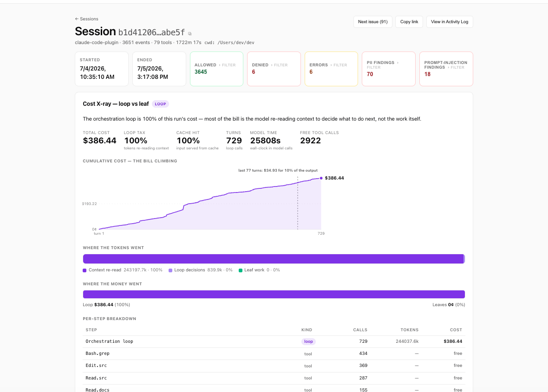
Task: Select the Read.docs row
Action: (x=274, y=389)
